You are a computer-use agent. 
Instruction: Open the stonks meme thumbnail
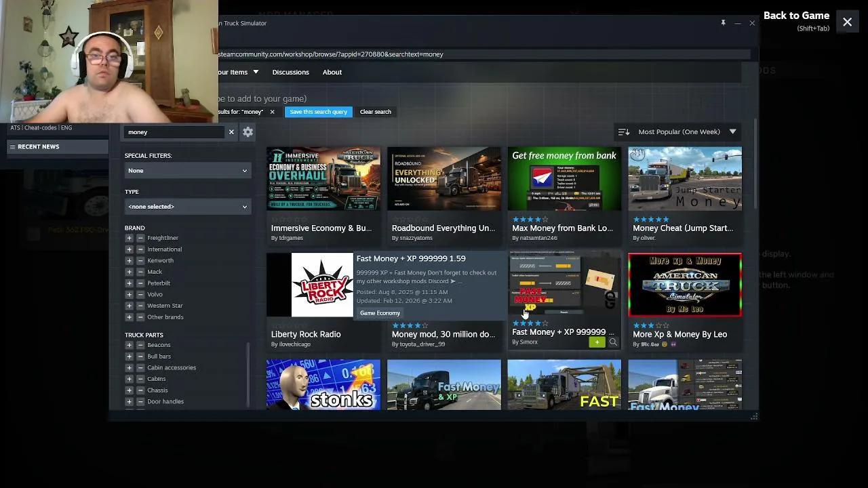(x=323, y=384)
